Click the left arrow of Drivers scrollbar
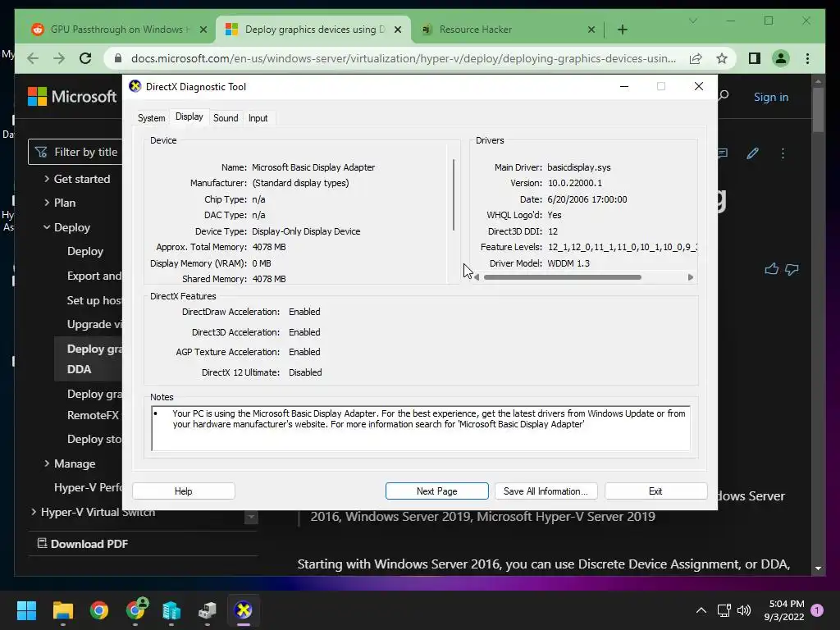840x630 pixels. 477,277
